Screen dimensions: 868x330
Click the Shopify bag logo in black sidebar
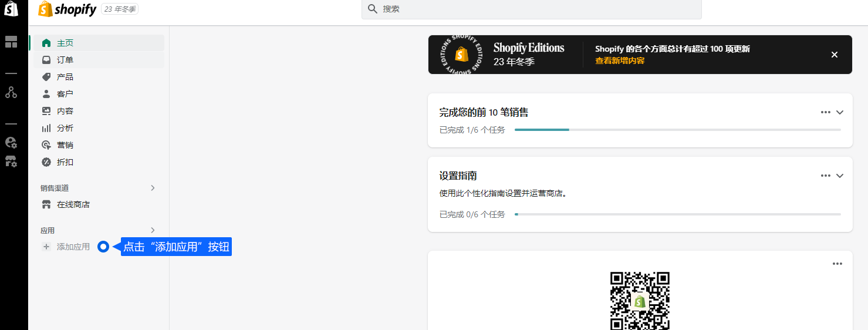point(11,9)
